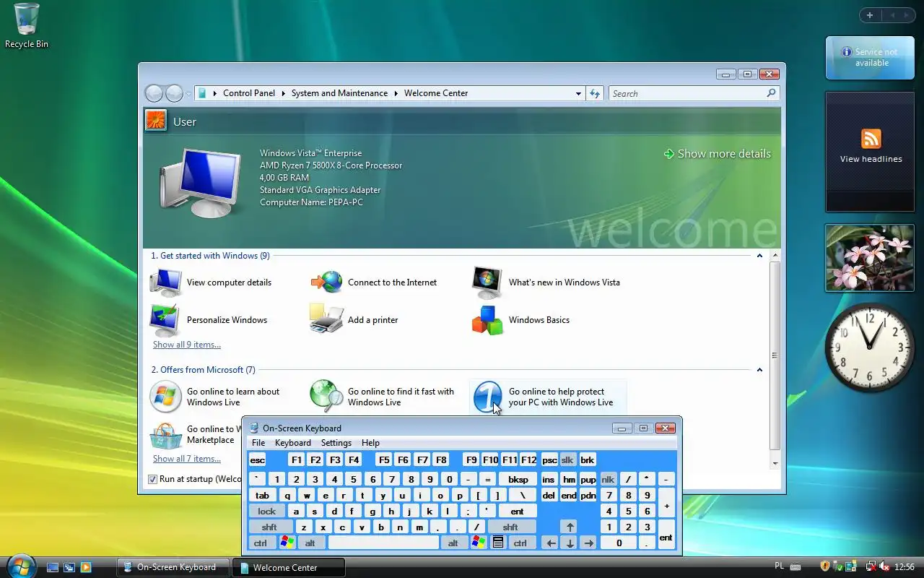Click the Welcome Center vertical scrollbar thumb

click(x=775, y=355)
